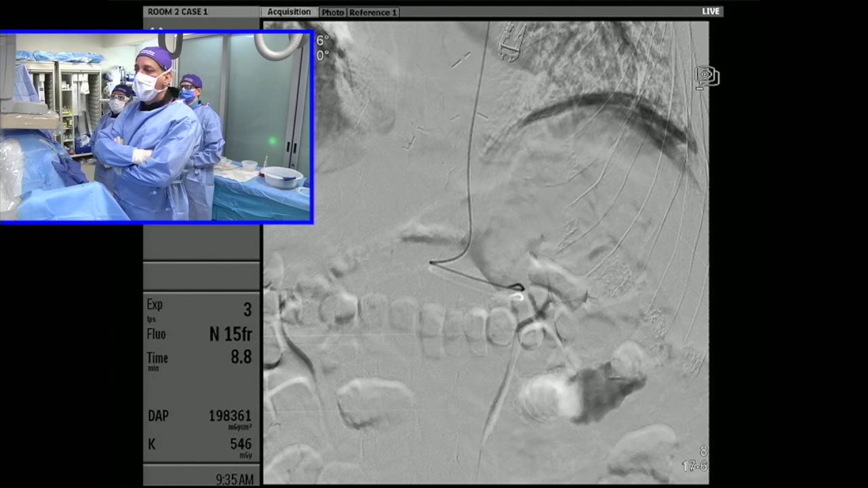Click the C-arm orientation icon on the angiogram

point(707,77)
